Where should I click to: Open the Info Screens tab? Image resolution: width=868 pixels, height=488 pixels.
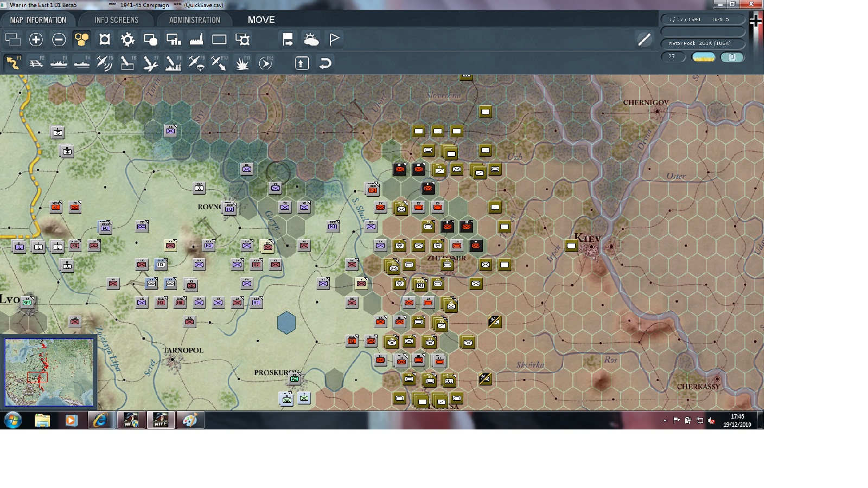click(x=116, y=20)
